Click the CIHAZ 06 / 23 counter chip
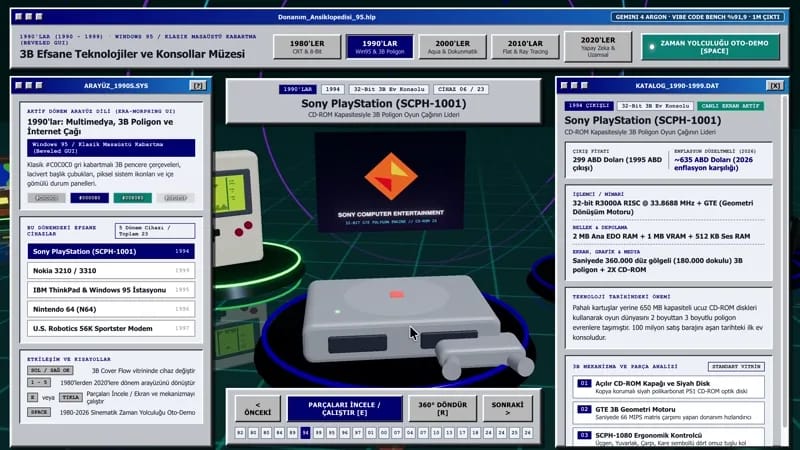Screen dimensions: 800x450 pos(461,89)
